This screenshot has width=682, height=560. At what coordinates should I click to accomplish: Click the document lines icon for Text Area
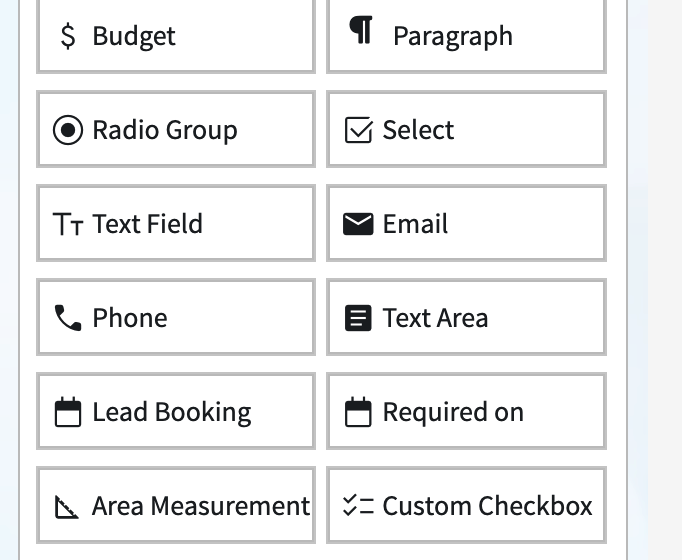[x=358, y=318]
